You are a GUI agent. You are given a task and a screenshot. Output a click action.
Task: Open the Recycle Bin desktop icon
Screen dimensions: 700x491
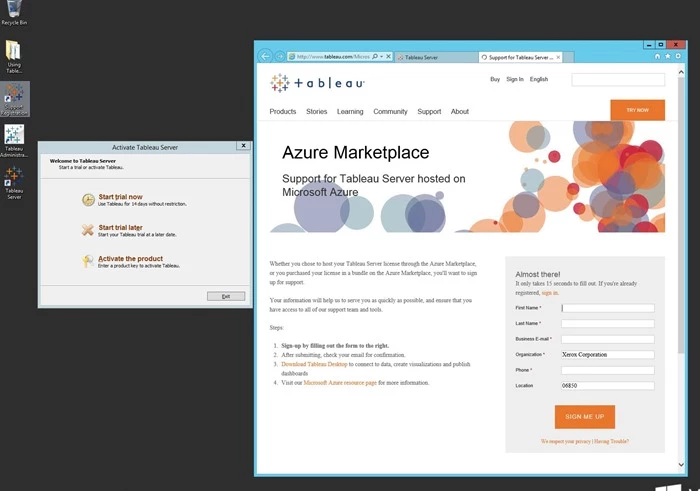(14, 12)
